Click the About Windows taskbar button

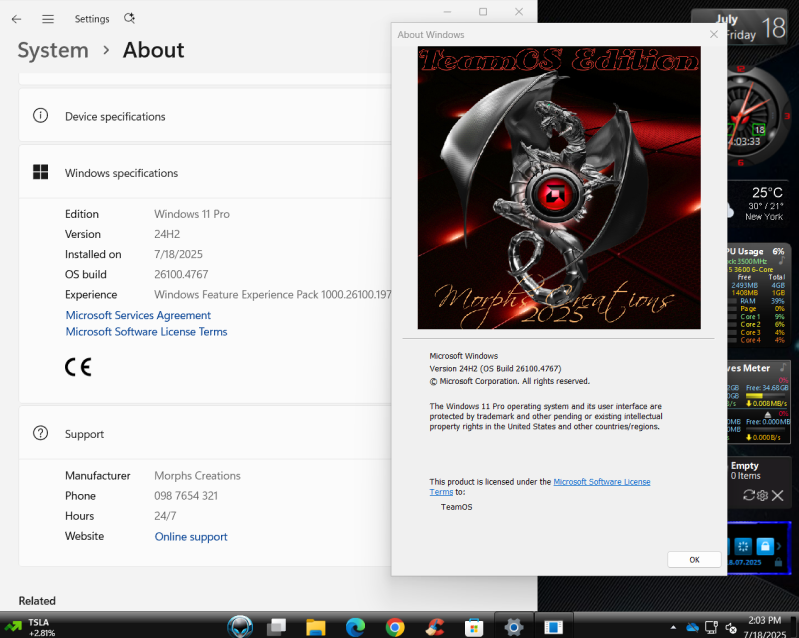553,627
